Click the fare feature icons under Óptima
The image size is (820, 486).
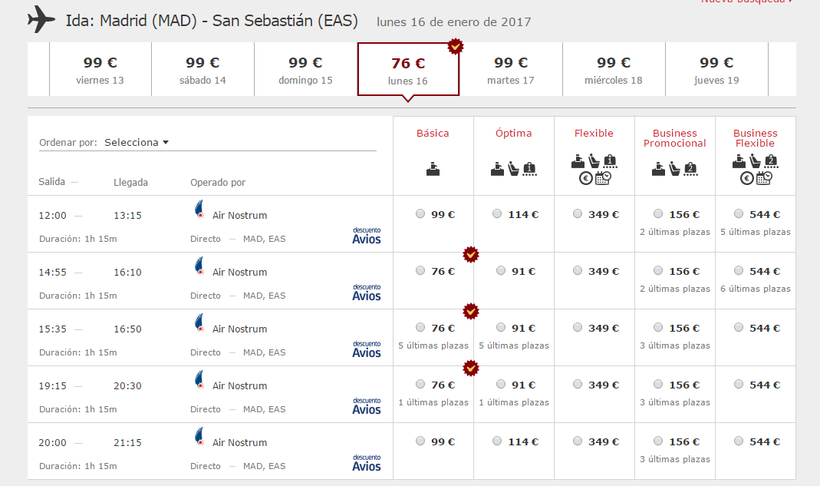(x=514, y=170)
